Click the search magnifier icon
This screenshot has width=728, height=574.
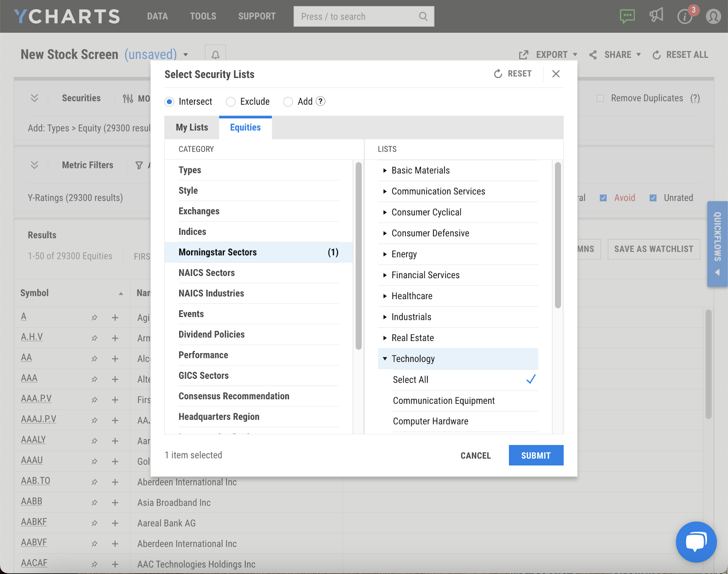point(423,16)
